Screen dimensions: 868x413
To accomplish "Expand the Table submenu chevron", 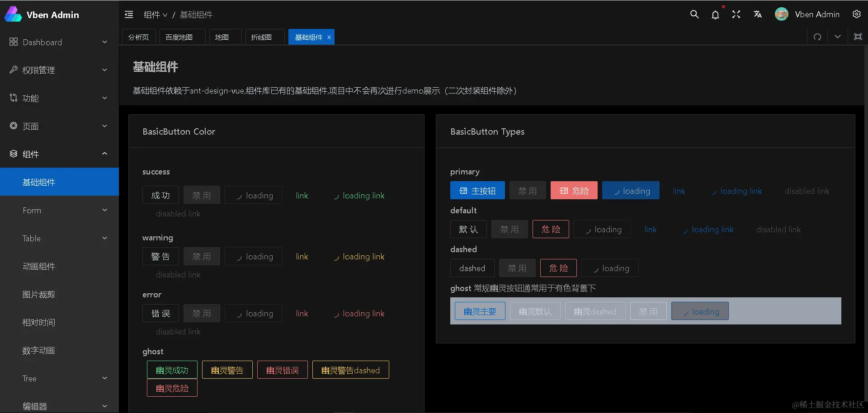I will [104, 238].
